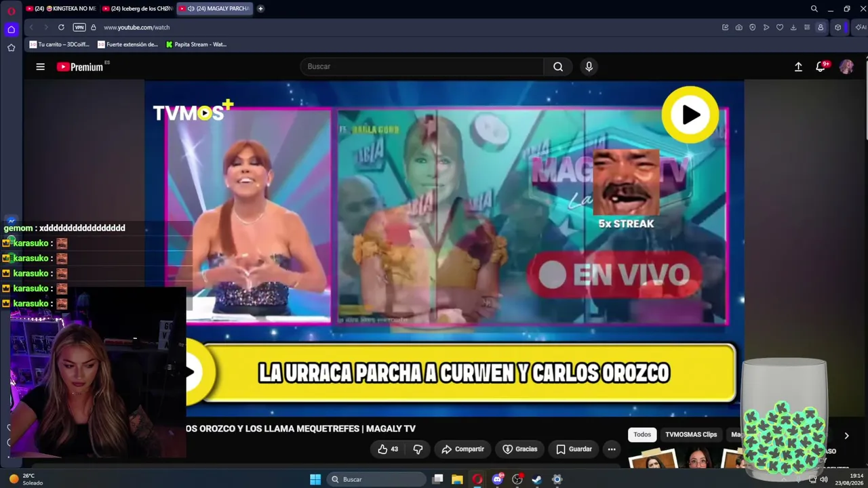Open File Explorer from taskbar
This screenshot has width=868, height=488.
pos(458,479)
